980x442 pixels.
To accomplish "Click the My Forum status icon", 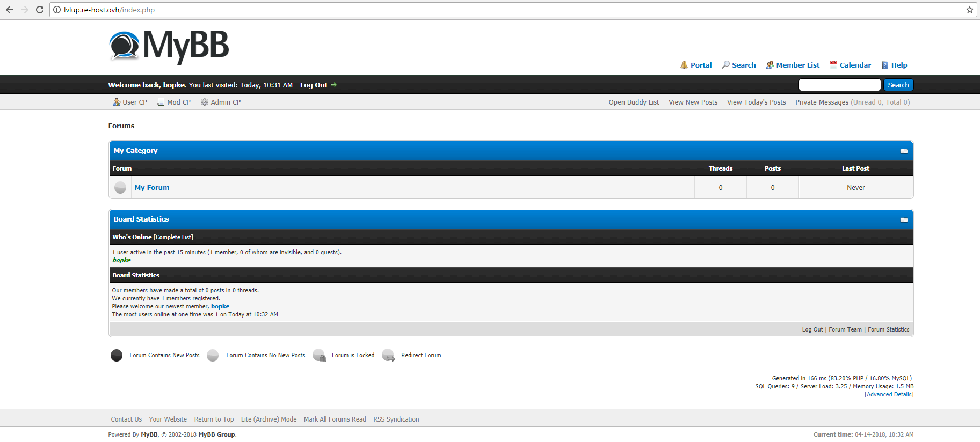I will click(x=120, y=187).
